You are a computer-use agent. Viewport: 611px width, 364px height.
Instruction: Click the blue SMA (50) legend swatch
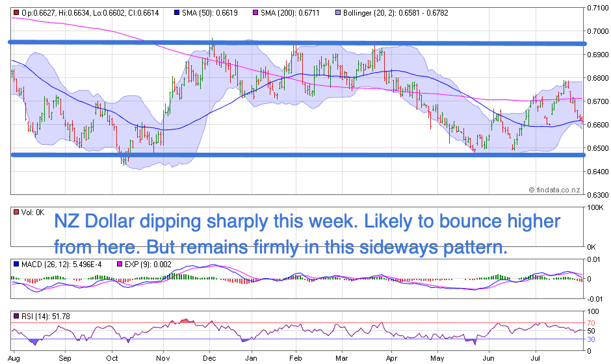[177, 13]
